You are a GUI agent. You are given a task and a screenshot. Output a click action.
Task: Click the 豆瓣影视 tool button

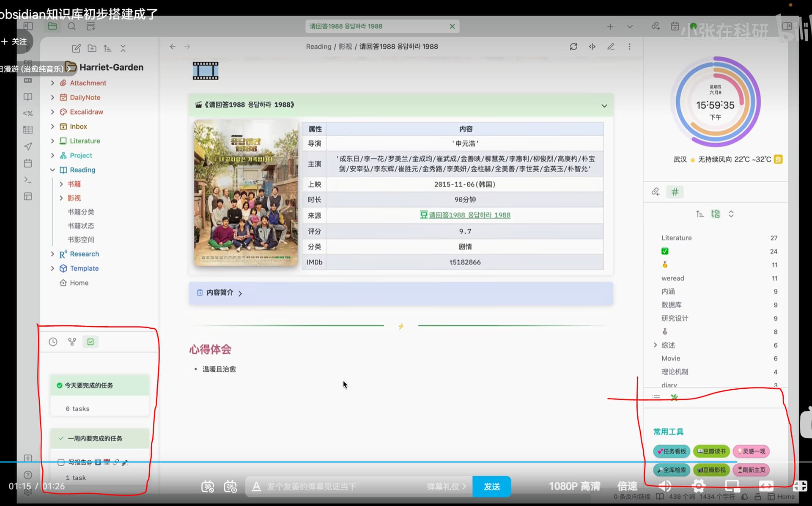(x=711, y=470)
